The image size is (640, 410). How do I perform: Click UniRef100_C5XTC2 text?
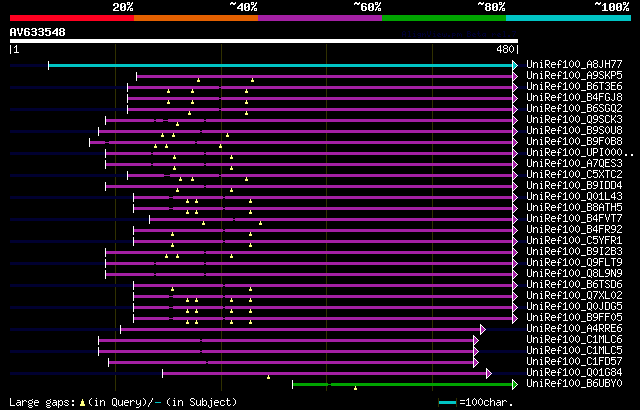point(574,175)
